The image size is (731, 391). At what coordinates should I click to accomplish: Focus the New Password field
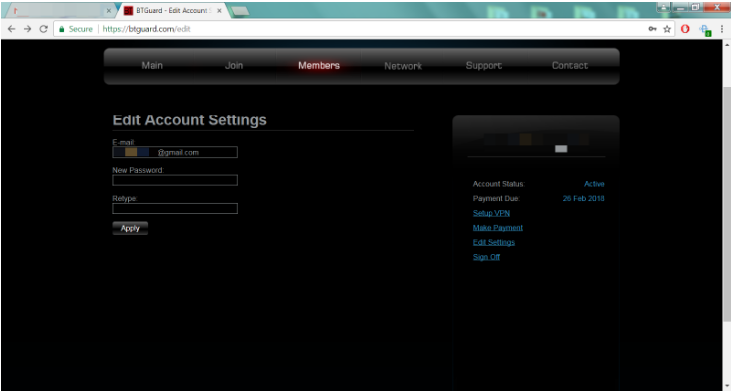[x=175, y=180]
